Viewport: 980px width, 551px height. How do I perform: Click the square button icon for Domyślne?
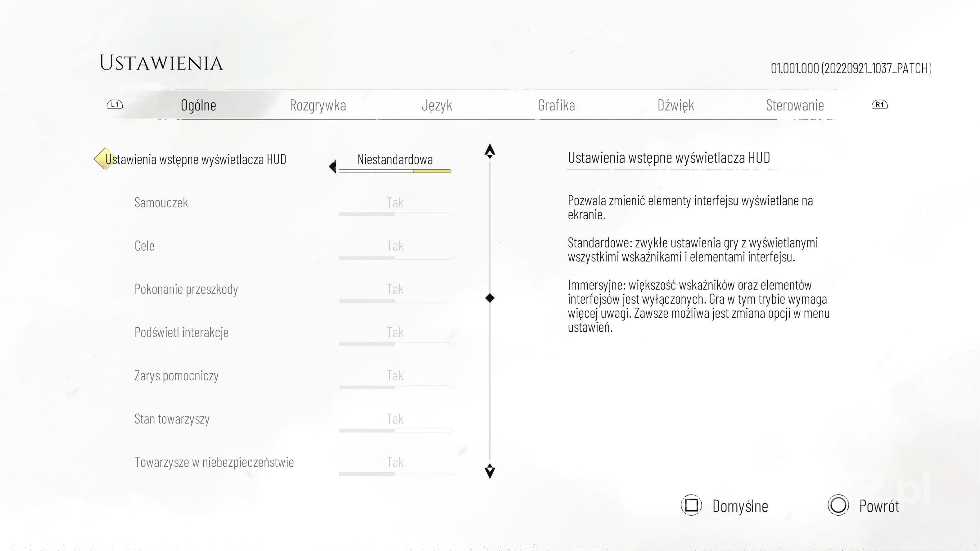pos(691,505)
